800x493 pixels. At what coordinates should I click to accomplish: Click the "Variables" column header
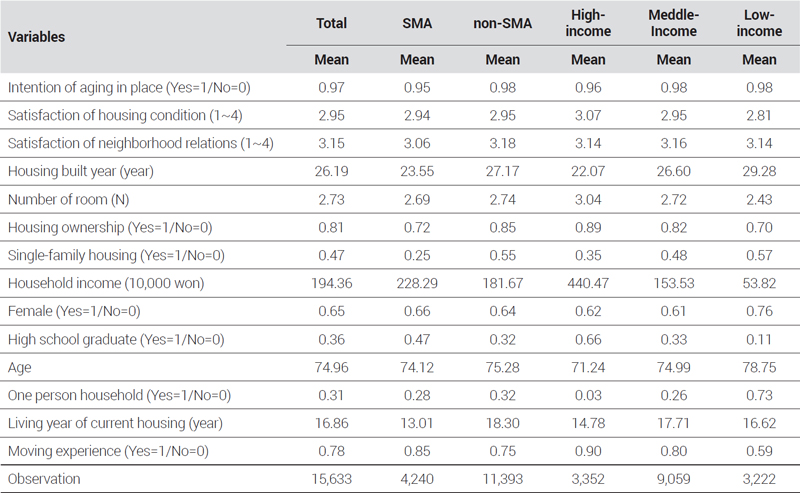point(37,37)
